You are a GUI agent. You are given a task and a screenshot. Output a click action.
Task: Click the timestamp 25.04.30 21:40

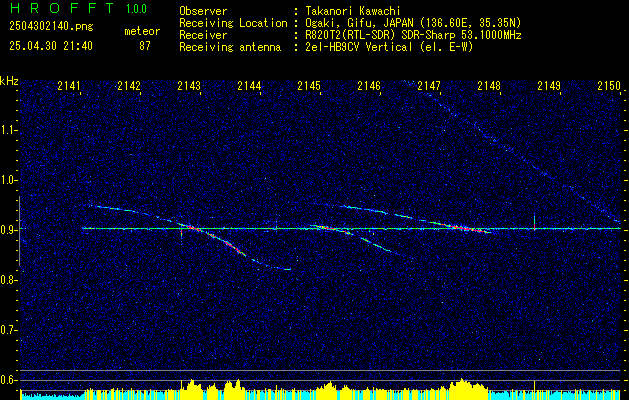pyautogui.click(x=51, y=46)
